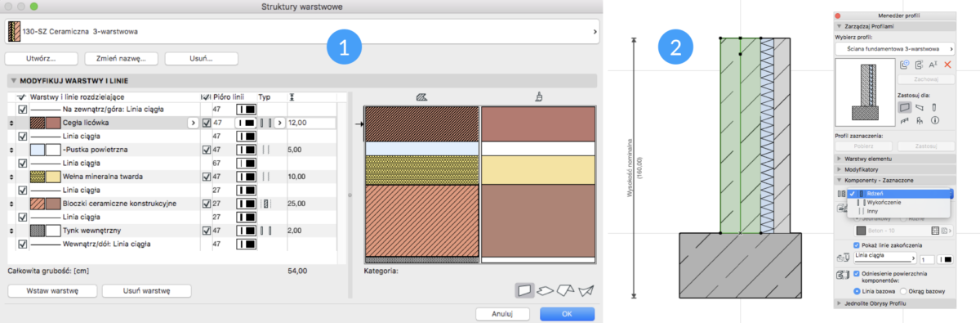Open the 130-SZ Ceramiczna 3-warstwowa structure dropdown

coord(302,31)
